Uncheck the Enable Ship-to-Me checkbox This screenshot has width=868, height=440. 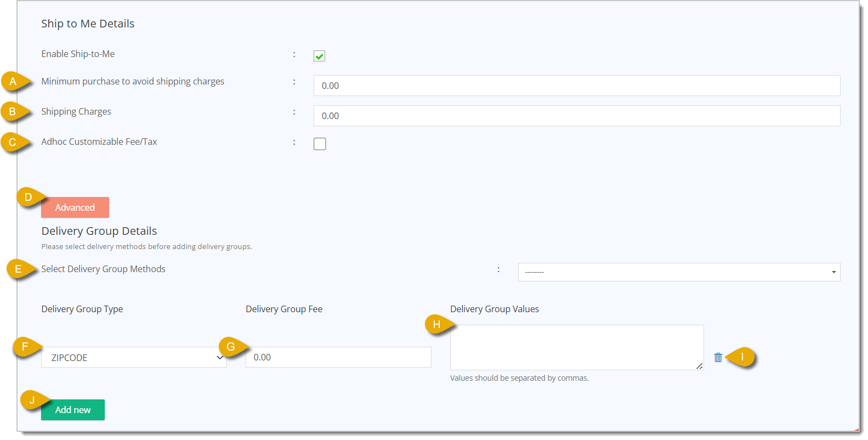(x=319, y=56)
